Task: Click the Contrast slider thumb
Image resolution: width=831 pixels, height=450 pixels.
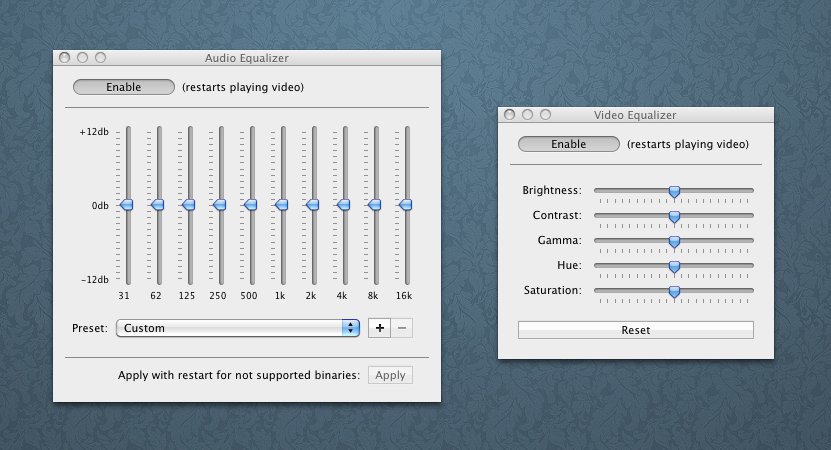Action: [674, 216]
